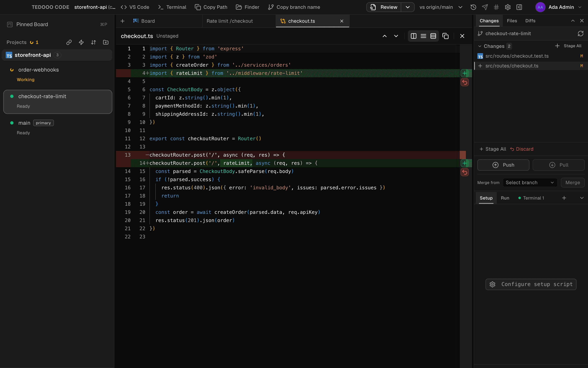588x368 pixels.
Task: Click the bottom Stage All link
Action: 493,149
